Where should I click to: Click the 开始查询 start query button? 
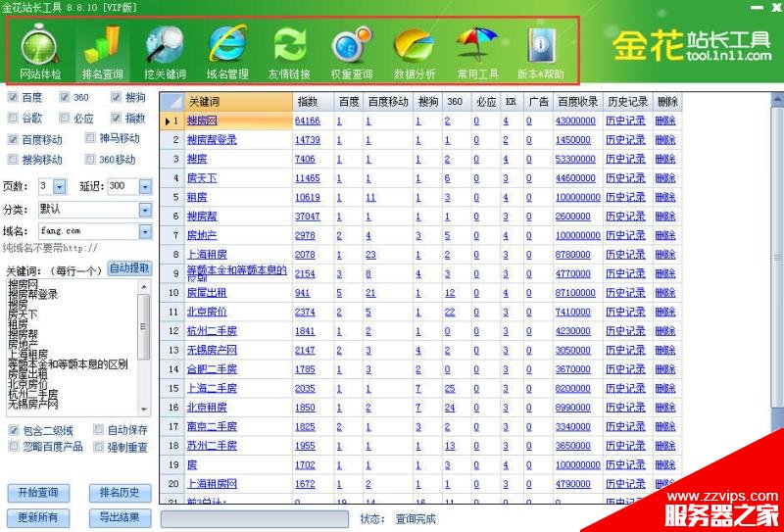pyautogui.click(x=38, y=493)
